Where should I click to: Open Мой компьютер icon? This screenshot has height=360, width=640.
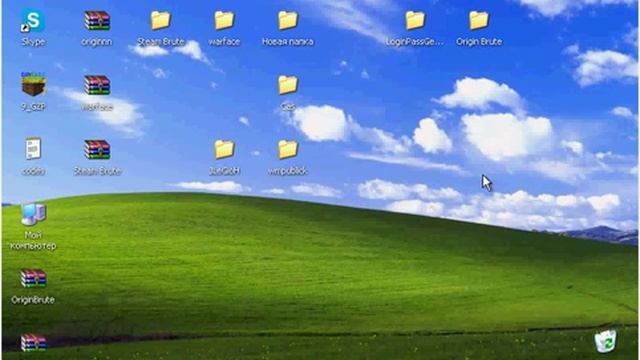tap(33, 214)
